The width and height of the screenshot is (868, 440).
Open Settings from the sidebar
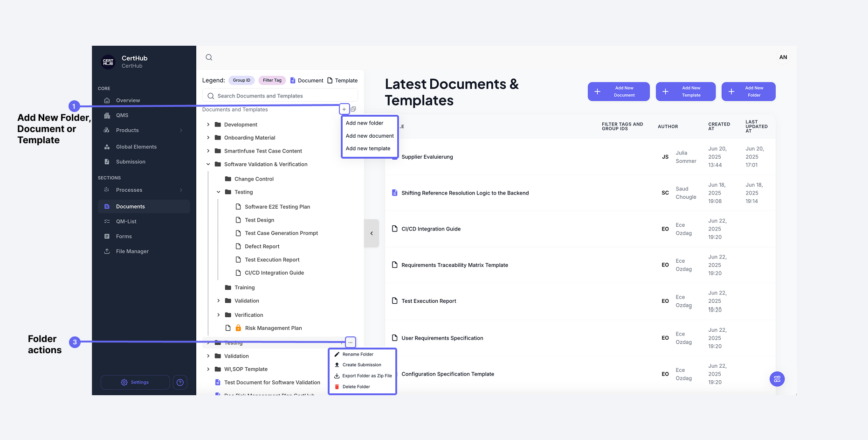click(135, 382)
